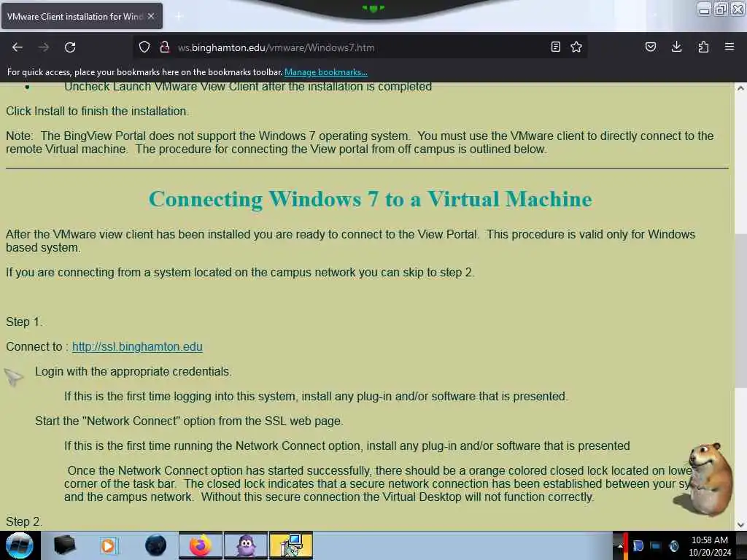This screenshot has height=560, width=747.
Task: Open a new browser tab
Action: pyautogui.click(x=179, y=16)
